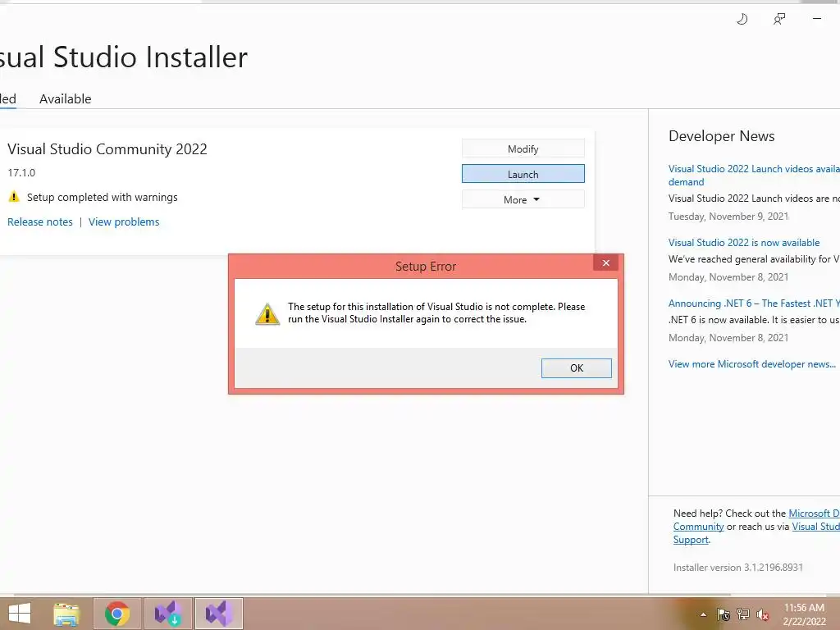The height and width of the screenshot is (630, 840).
Task: Click the Installer version 3.1.2196.8931 text
Action: (x=737, y=568)
